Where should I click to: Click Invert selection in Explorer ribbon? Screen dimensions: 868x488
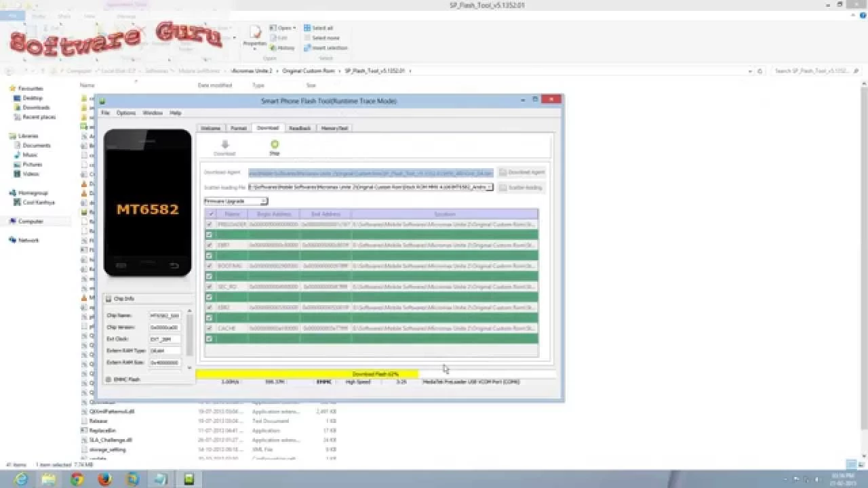click(x=325, y=48)
